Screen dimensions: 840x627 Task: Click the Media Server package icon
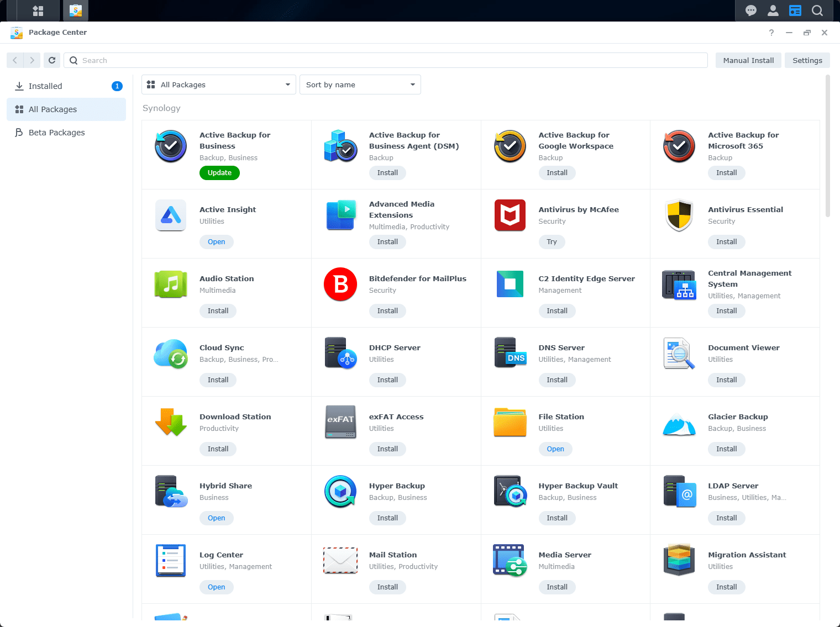point(510,561)
